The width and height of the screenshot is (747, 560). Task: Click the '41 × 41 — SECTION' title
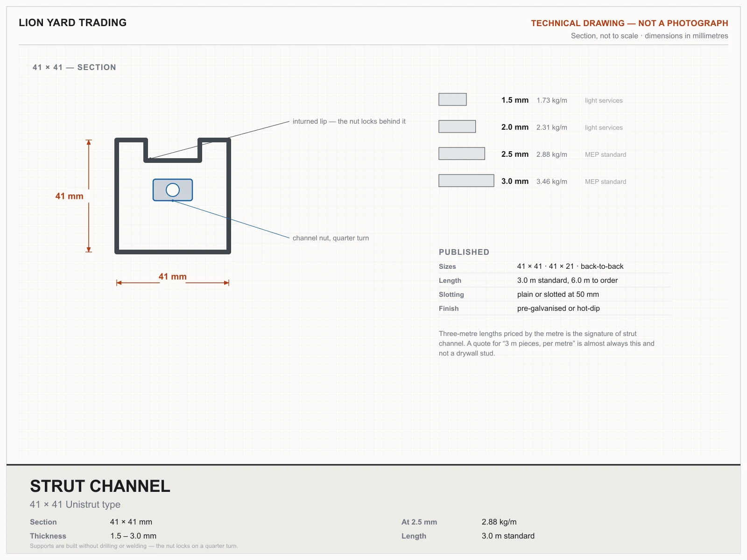pyautogui.click(x=74, y=67)
